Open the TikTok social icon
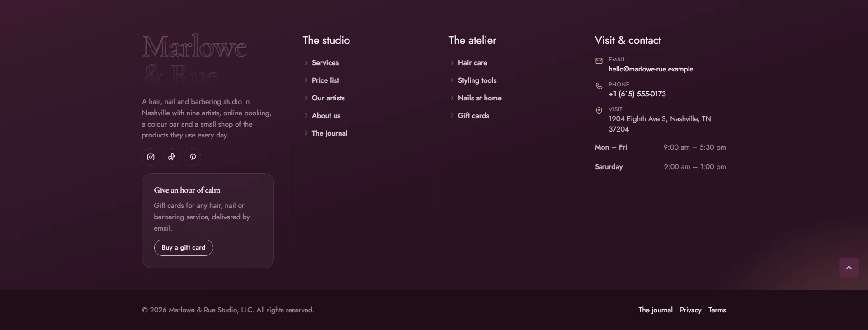868x330 pixels. click(x=172, y=157)
